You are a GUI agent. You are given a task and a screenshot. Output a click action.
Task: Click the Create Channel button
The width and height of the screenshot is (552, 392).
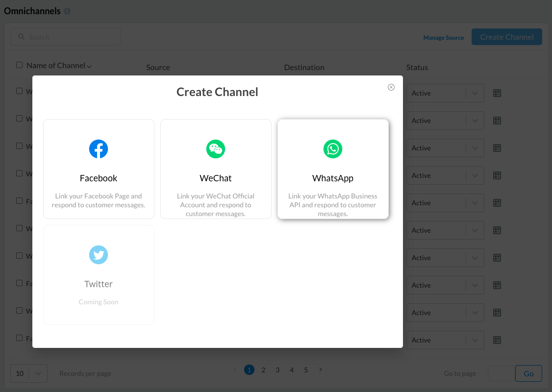click(x=506, y=37)
